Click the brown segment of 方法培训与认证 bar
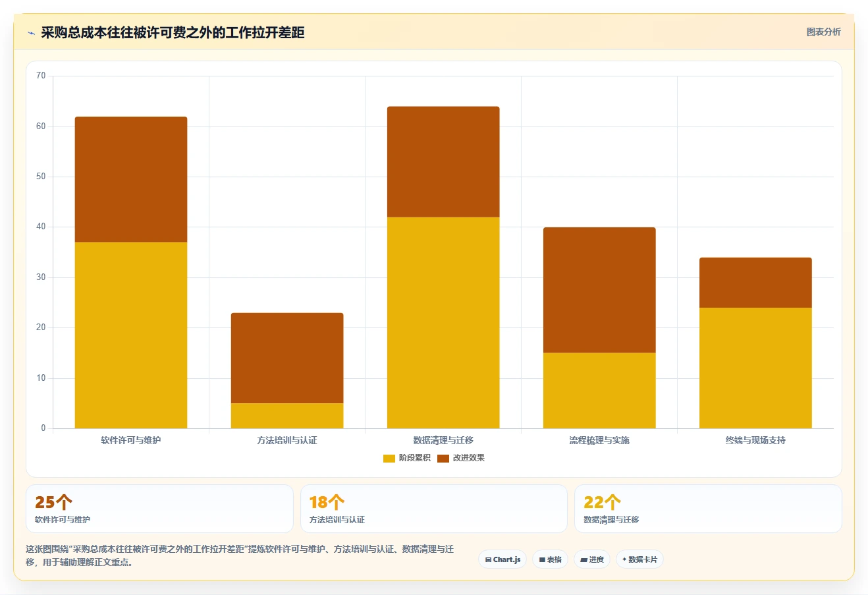 [287, 358]
